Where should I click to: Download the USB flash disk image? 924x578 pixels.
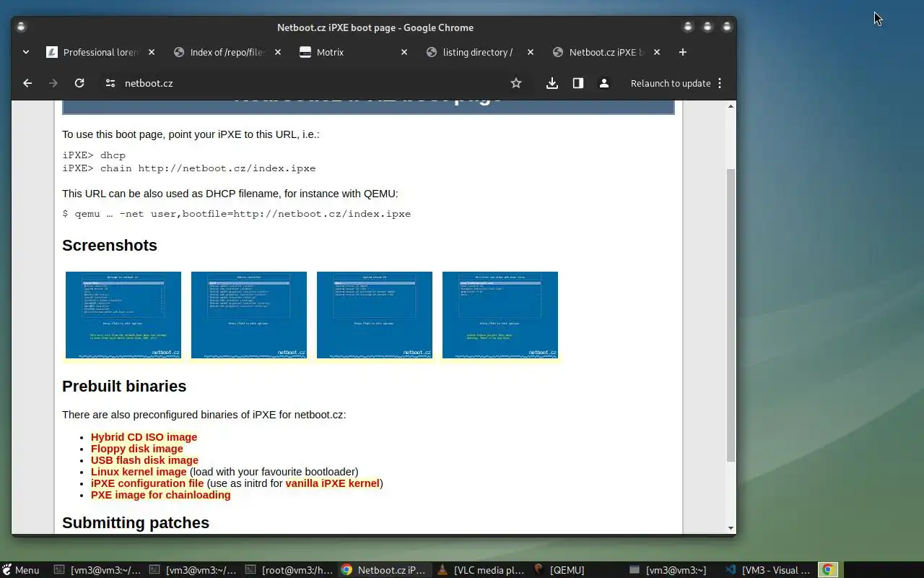coord(144,460)
